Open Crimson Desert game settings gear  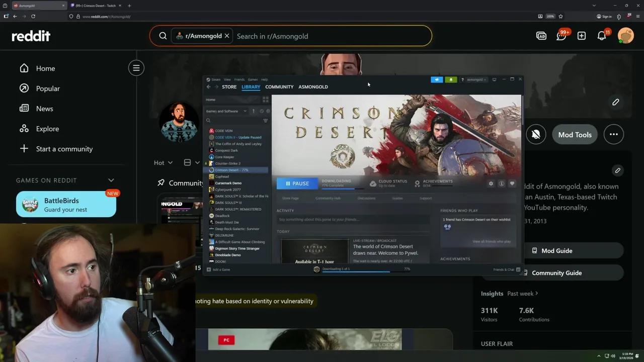[491, 184]
